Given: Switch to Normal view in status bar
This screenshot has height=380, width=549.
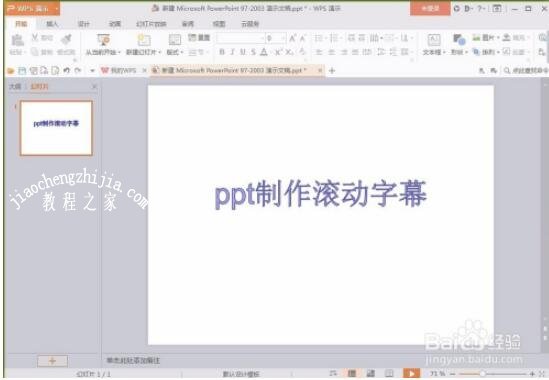Looking at the screenshot, I should tap(352, 373).
